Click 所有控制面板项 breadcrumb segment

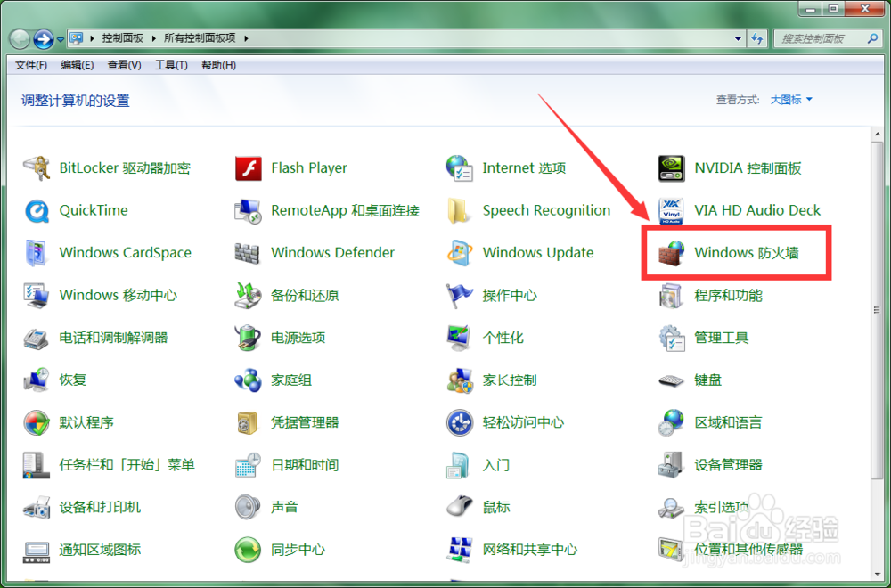click(200, 38)
